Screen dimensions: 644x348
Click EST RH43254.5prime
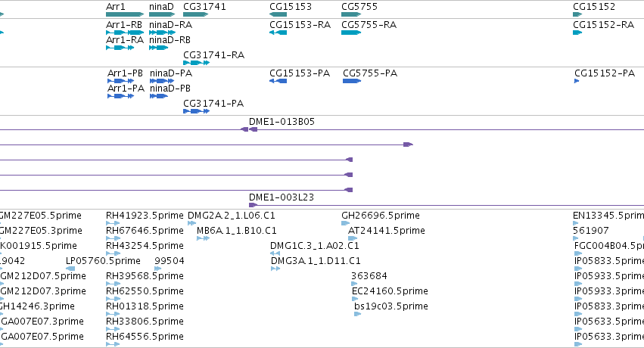pyautogui.click(x=145, y=246)
